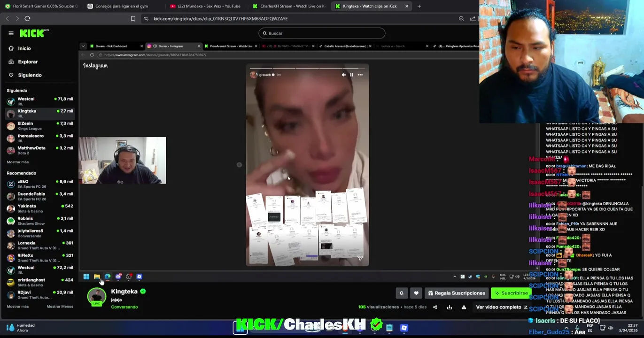Click the green Suscribirse button
The width and height of the screenshot is (644, 338).
(x=511, y=293)
